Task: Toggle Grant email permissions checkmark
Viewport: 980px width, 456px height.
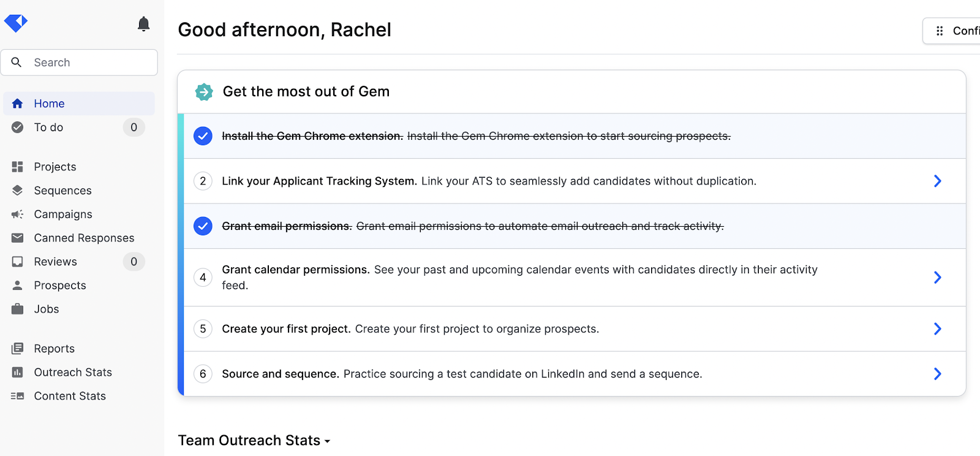Action: tap(203, 226)
